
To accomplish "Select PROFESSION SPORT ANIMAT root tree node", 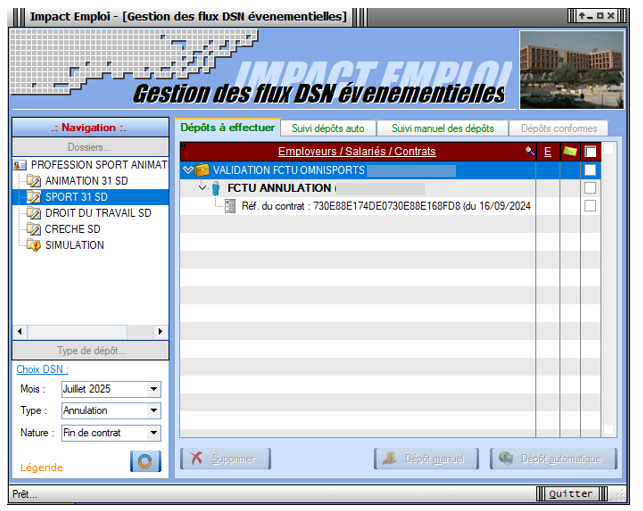I will pyautogui.click(x=96, y=165).
